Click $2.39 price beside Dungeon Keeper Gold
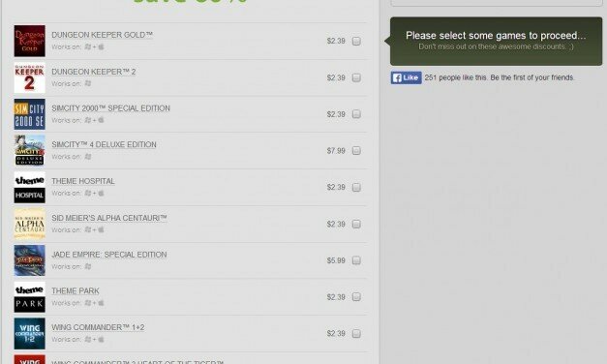Viewport: 607px width, 364px height. coord(336,41)
